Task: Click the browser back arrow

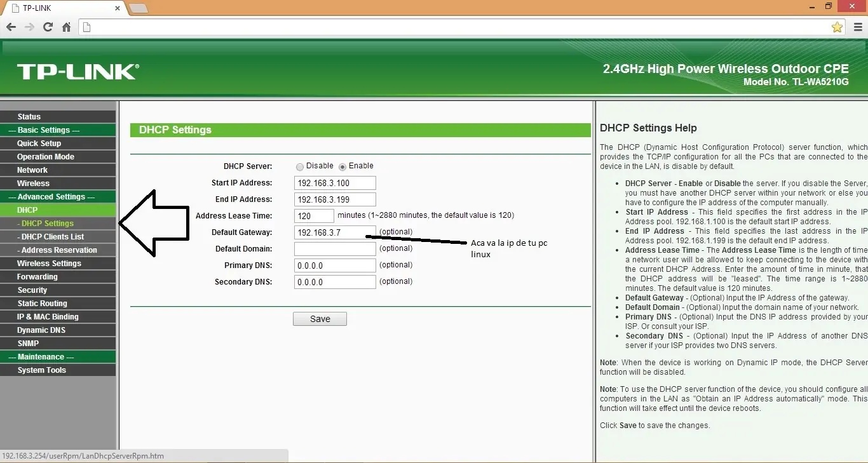Action: [x=11, y=27]
